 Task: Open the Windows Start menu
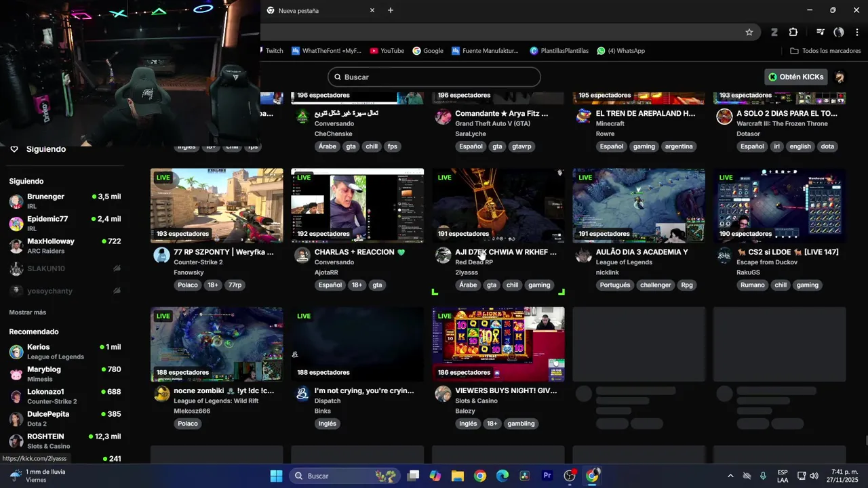pyautogui.click(x=276, y=476)
